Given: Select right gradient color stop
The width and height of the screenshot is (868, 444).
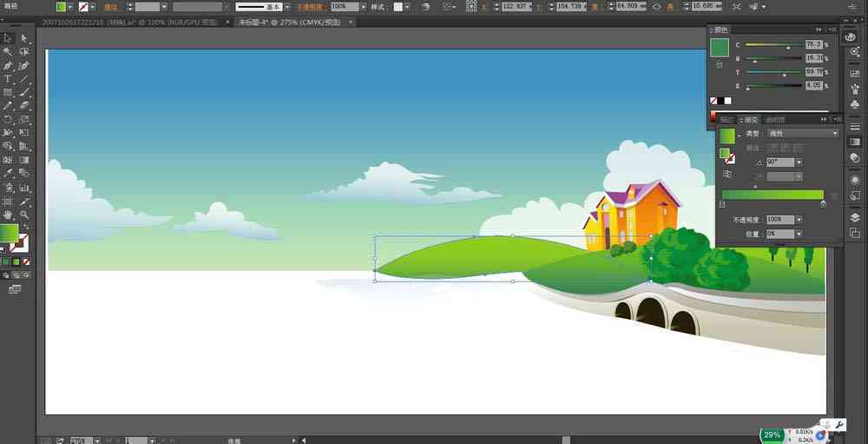Looking at the screenshot, I should [x=823, y=204].
